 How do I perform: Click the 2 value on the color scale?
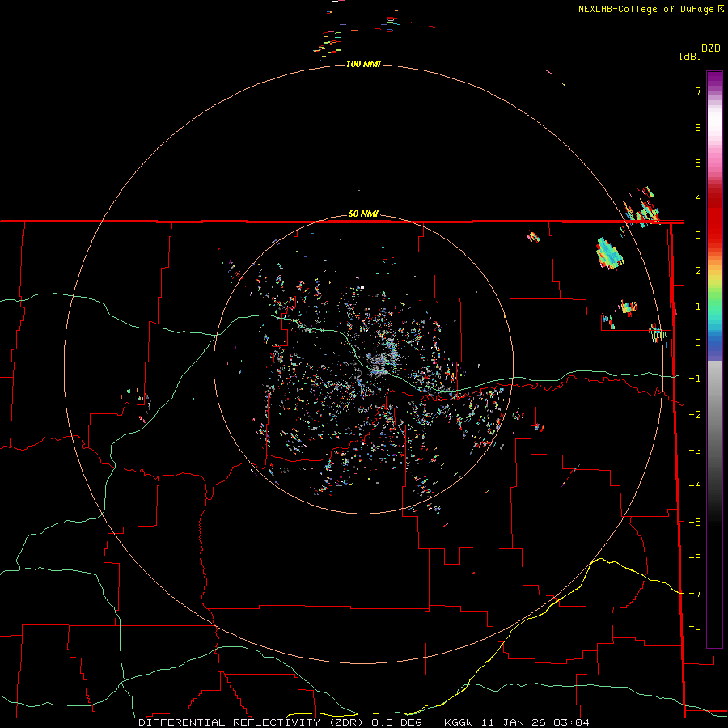click(698, 271)
